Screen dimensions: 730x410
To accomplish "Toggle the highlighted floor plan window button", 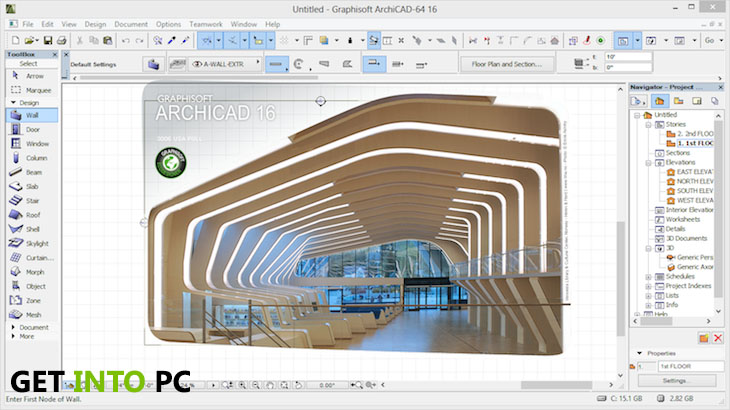I will [x=623, y=40].
